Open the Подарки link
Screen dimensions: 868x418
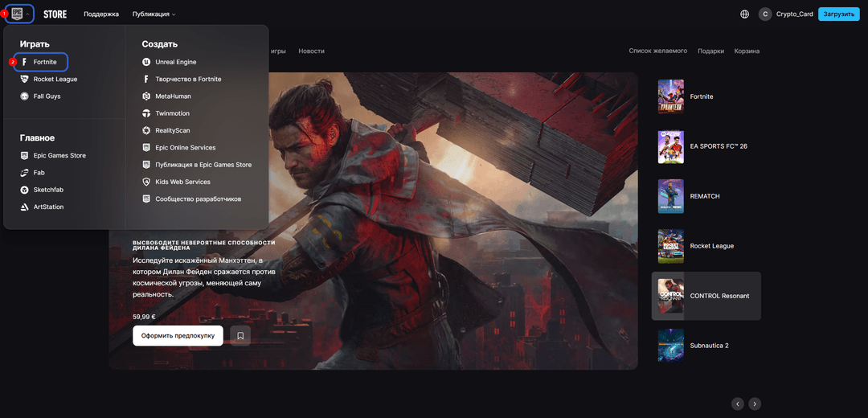tap(710, 51)
